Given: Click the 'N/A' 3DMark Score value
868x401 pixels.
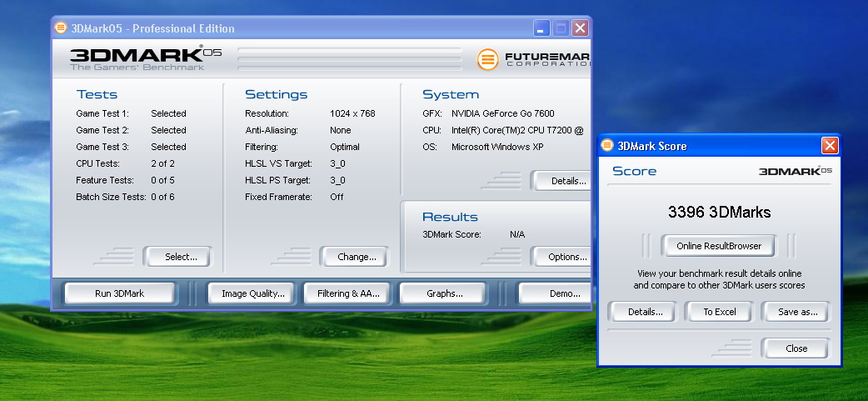Looking at the screenshot, I should point(517,234).
